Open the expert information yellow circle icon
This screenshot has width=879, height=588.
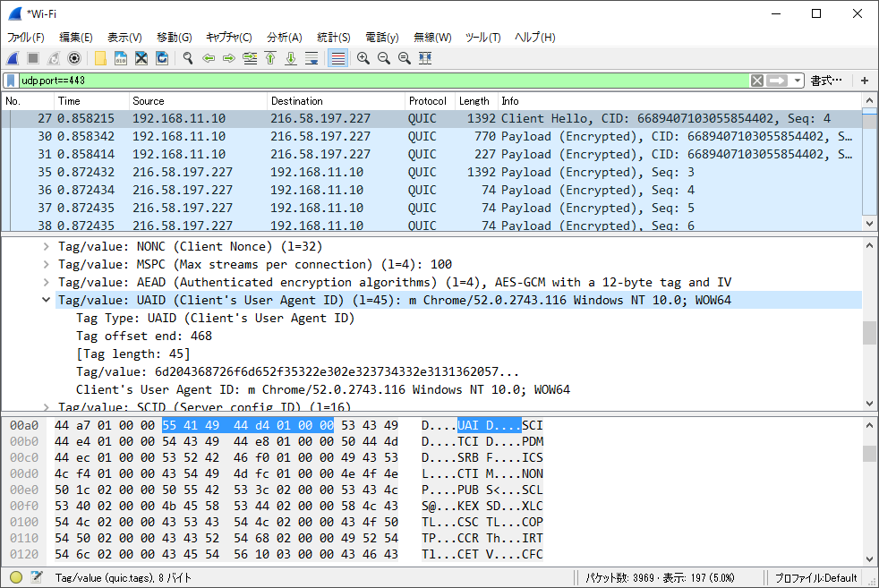15,578
